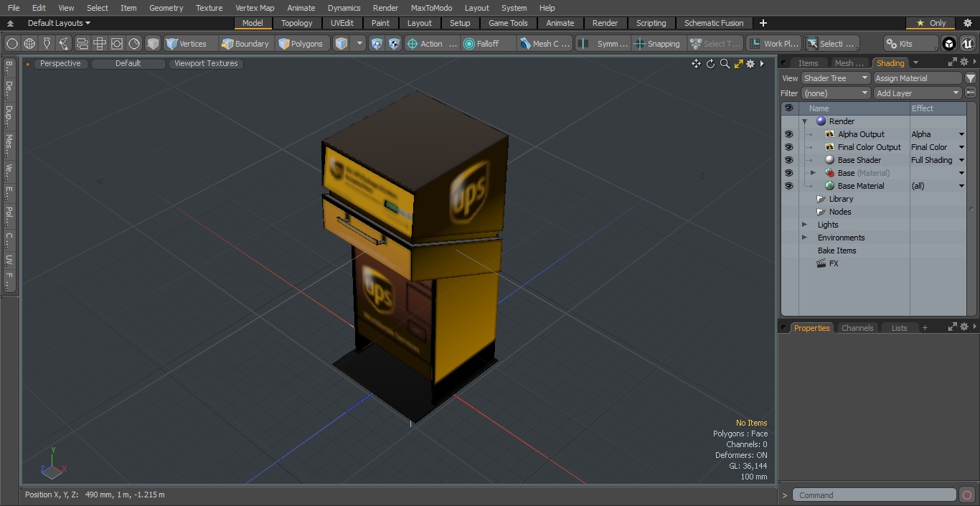980x506 pixels.
Task: Open the Viewport Textures menu
Action: click(206, 64)
